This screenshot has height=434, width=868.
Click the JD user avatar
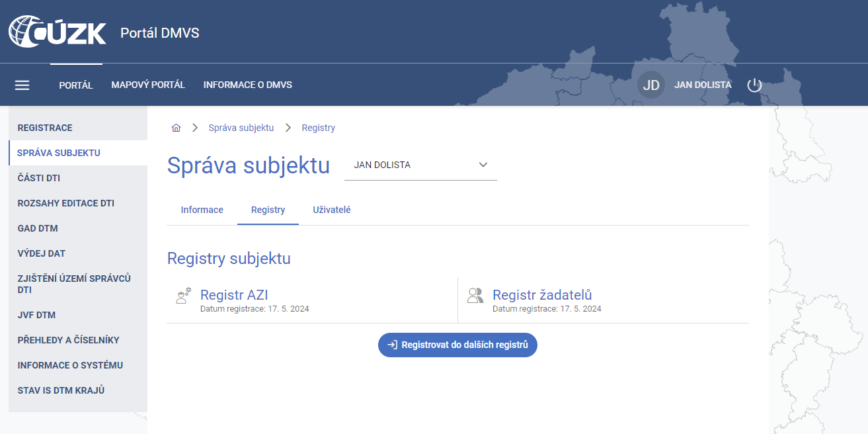[651, 85]
